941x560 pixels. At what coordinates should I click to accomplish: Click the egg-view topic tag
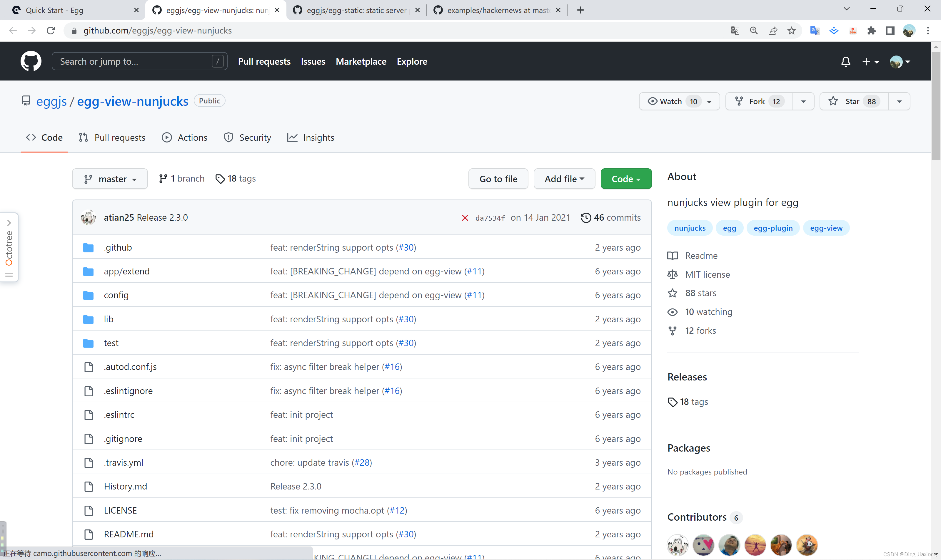[x=826, y=228]
